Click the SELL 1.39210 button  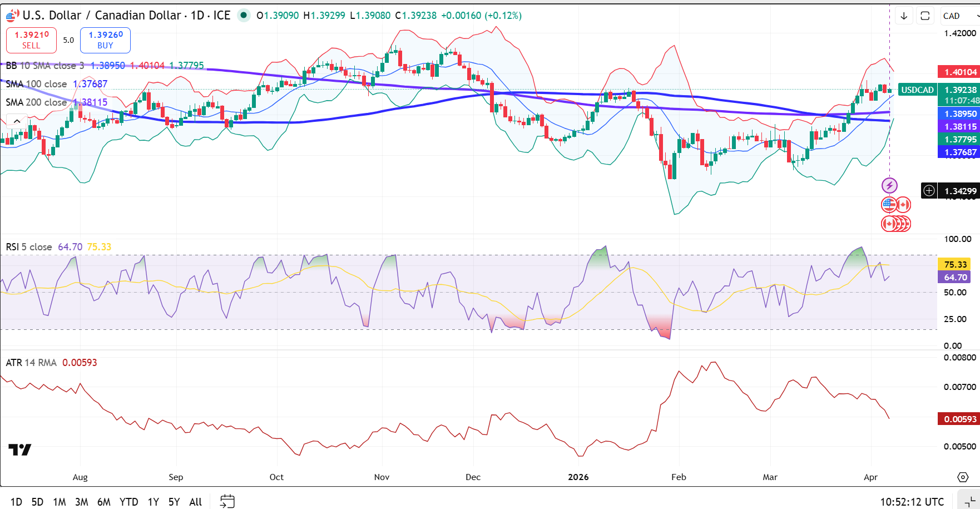click(31, 40)
